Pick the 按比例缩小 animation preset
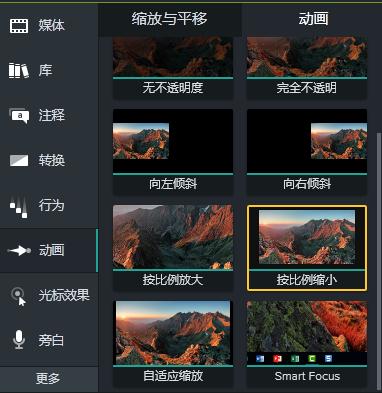 (307, 247)
